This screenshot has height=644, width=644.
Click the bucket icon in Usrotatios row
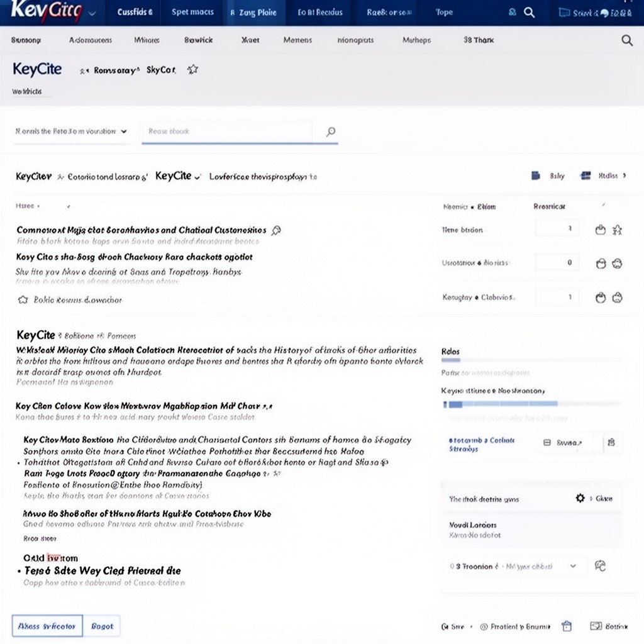pyautogui.click(x=601, y=264)
